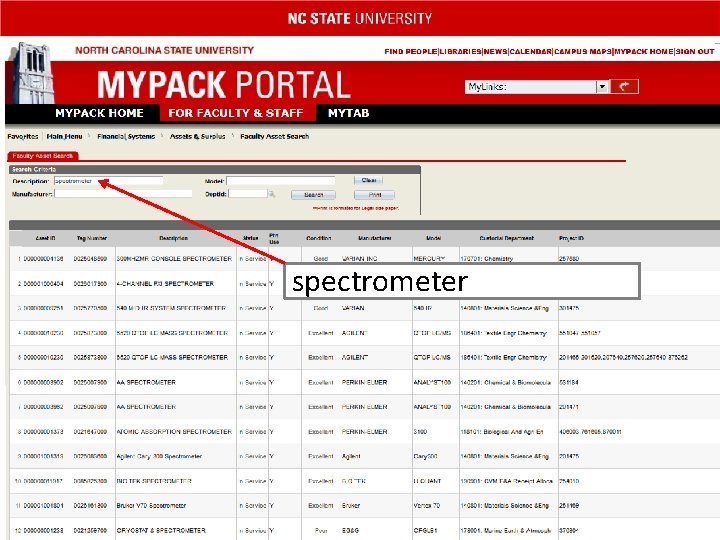Open MYPACK HOME tab
This screenshot has width=720, height=540.
(x=99, y=113)
